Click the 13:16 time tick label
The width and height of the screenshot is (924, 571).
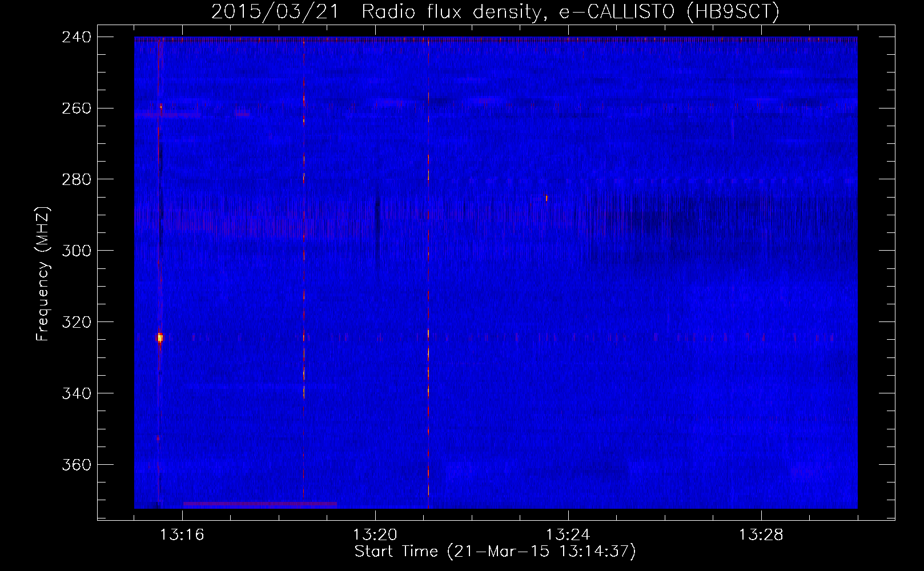point(182,534)
